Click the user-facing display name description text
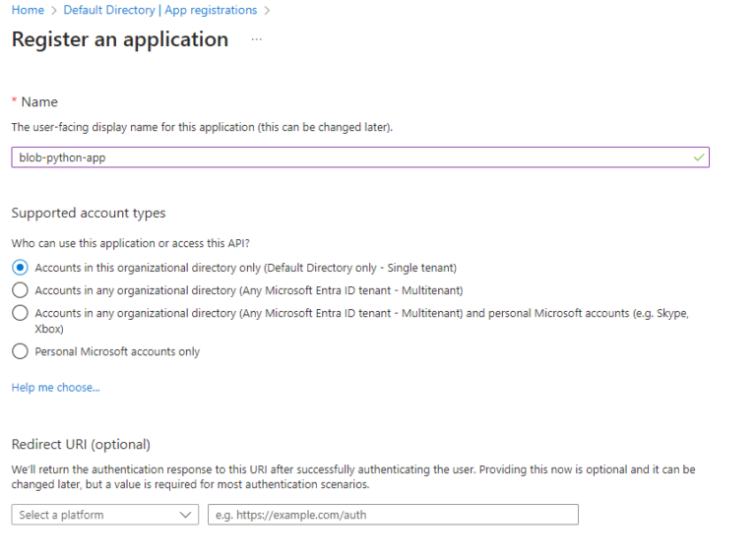This screenshot has width=756, height=559. tap(202, 127)
